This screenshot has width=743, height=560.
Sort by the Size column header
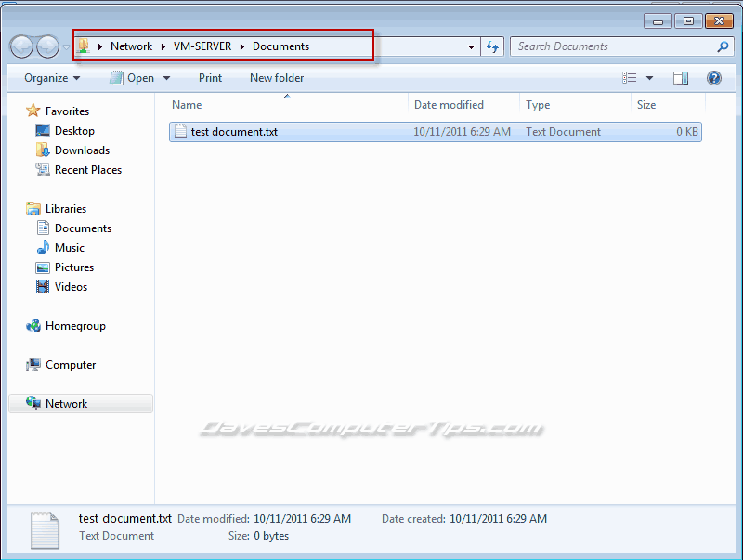click(x=646, y=105)
